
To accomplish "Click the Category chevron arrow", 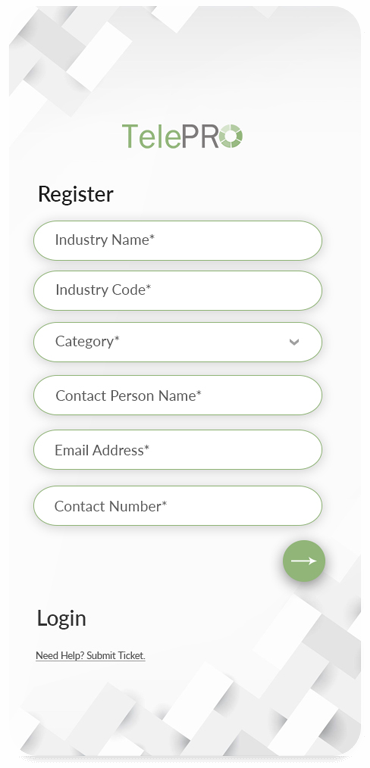I will tap(294, 342).
